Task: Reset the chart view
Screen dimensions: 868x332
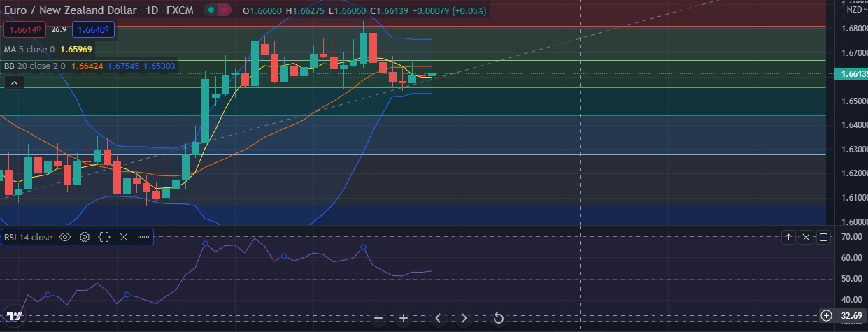Action: coord(499,318)
